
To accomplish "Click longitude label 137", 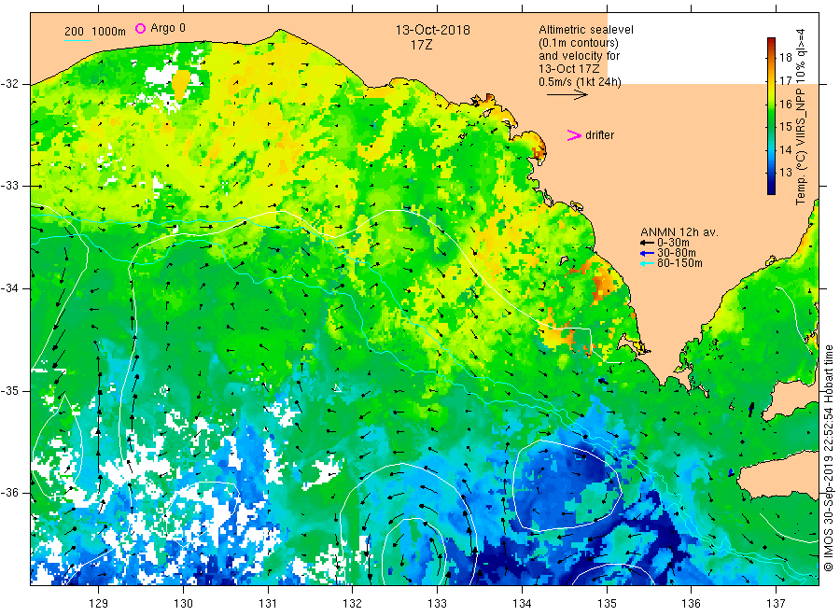I will (776, 603).
